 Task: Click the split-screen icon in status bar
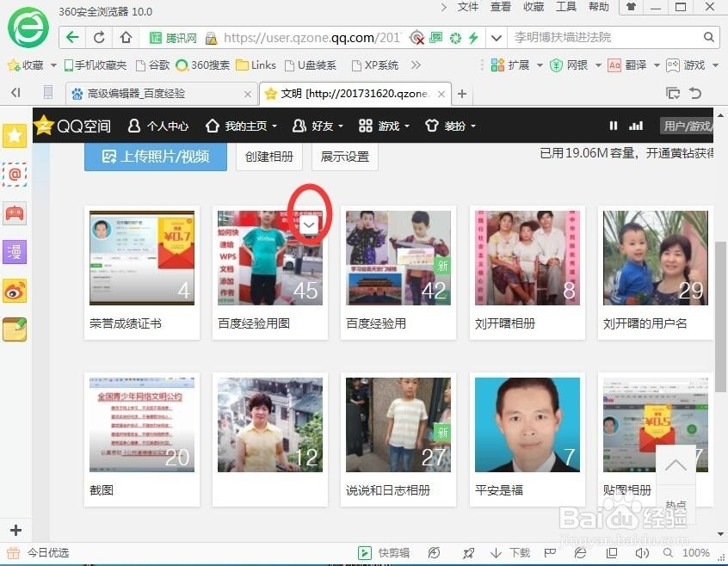pyautogui.click(x=611, y=553)
